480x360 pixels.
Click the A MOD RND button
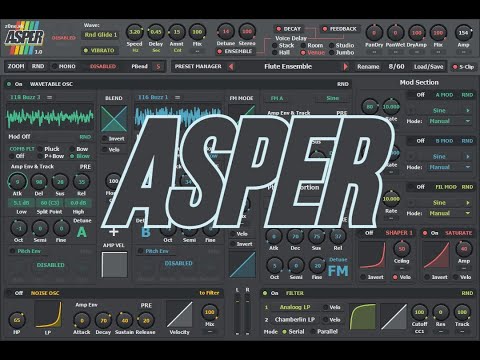(x=467, y=95)
